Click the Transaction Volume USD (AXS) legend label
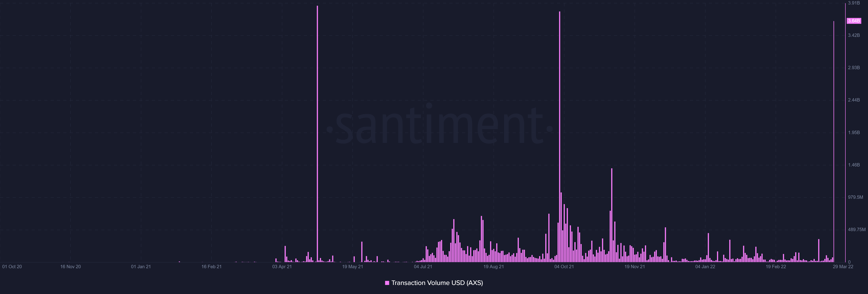868x294 pixels. click(437, 283)
